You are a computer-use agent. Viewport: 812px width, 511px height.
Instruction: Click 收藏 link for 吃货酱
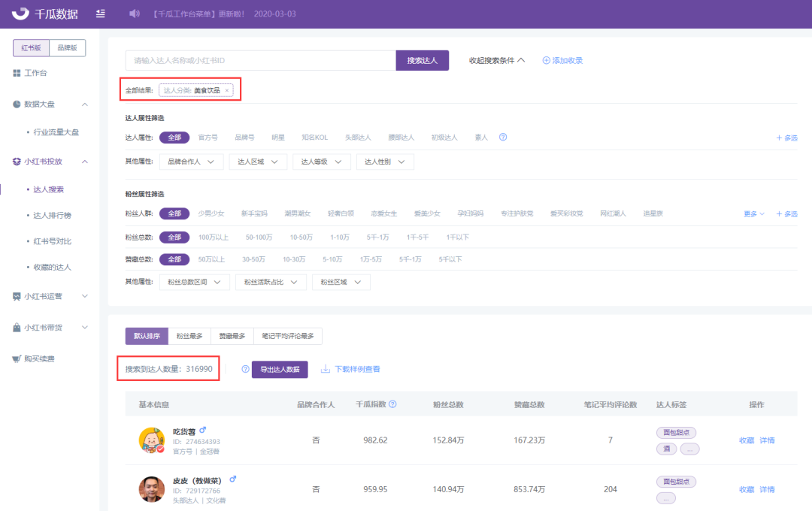[747, 440]
